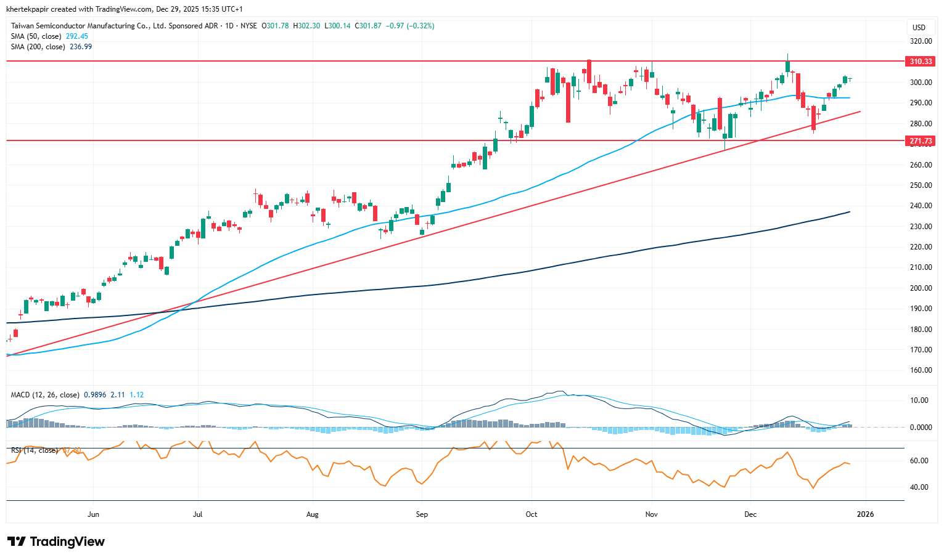The height and width of the screenshot is (560, 944).
Task: Click the 2026 label on time axis
Action: 865,514
